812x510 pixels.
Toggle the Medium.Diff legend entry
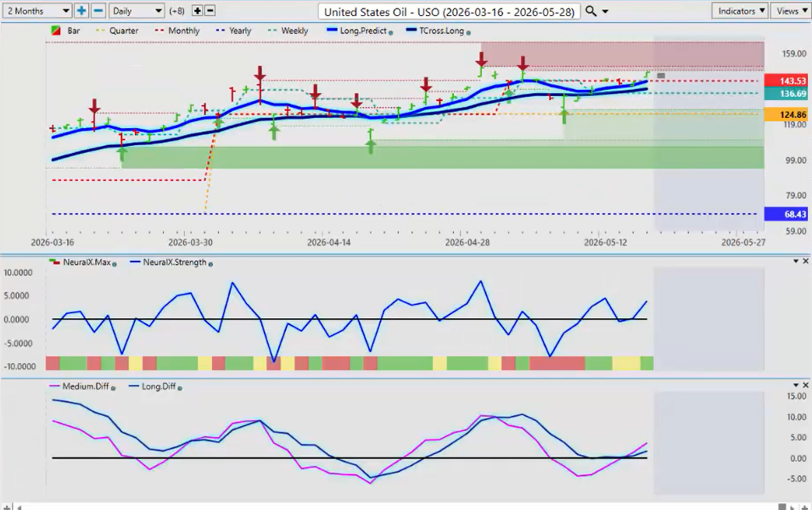(80, 387)
